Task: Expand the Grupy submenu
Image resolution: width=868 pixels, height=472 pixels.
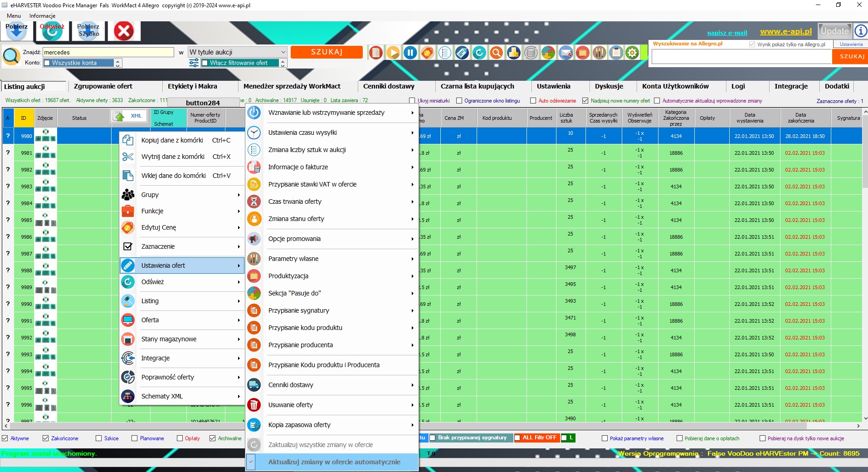Action: [x=182, y=195]
